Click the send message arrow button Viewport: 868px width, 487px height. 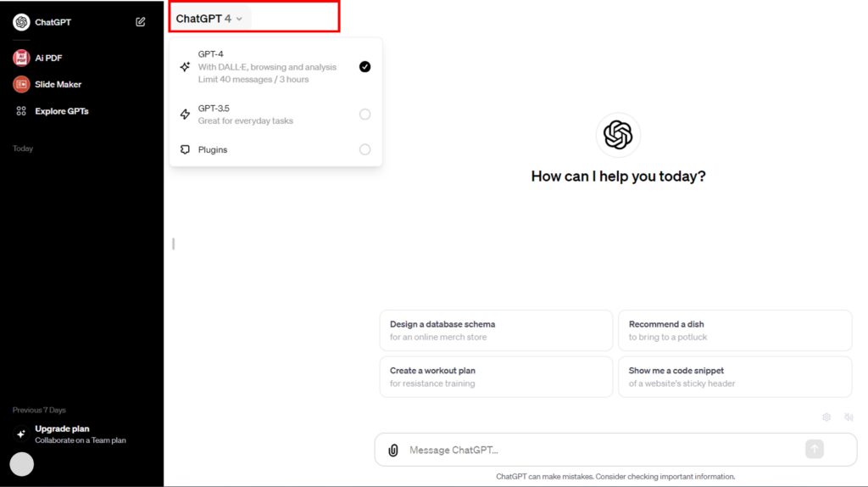pos(815,449)
